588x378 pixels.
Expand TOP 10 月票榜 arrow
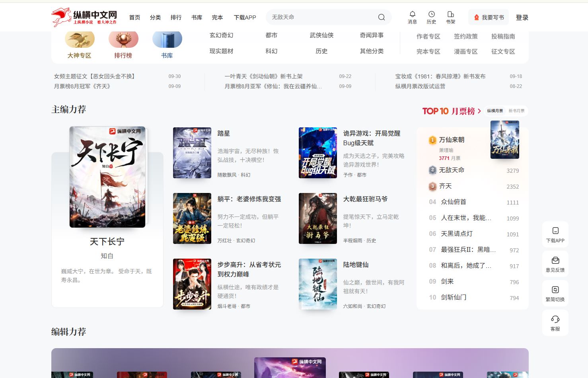click(479, 111)
